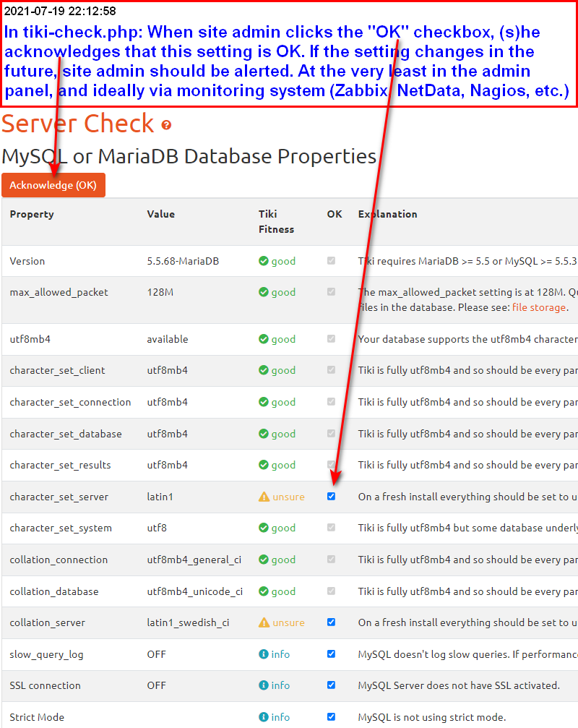This screenshot has height=728, width=578.
Task: Click the Strict Mode property name
Action: click(37, 717)
